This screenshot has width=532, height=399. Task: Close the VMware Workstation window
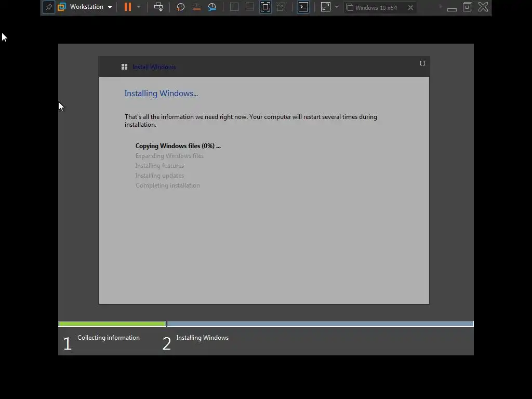483,7
